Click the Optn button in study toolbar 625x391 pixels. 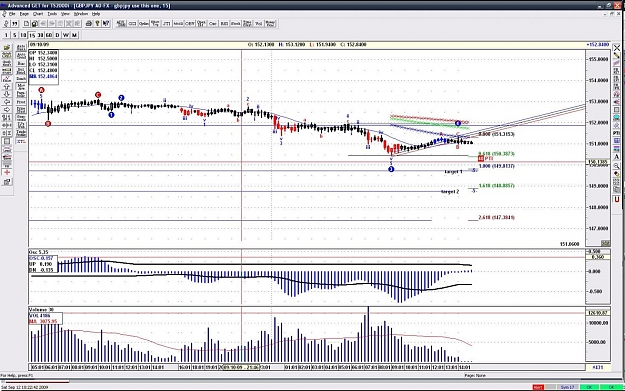144,24
